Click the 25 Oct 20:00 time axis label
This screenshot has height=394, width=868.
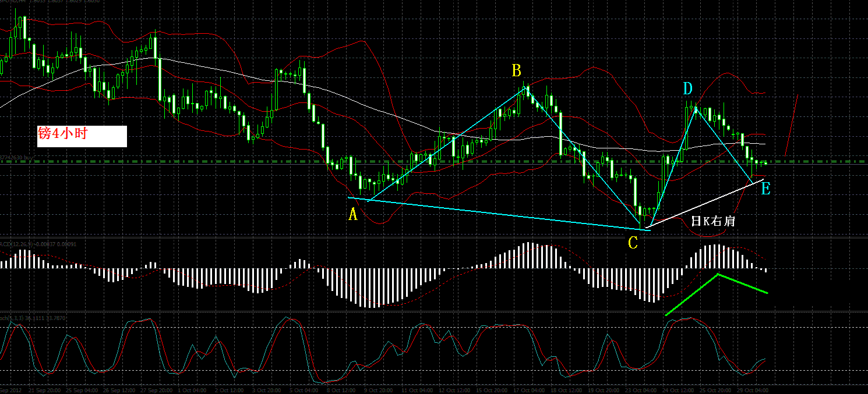click(x=715, y=389)
